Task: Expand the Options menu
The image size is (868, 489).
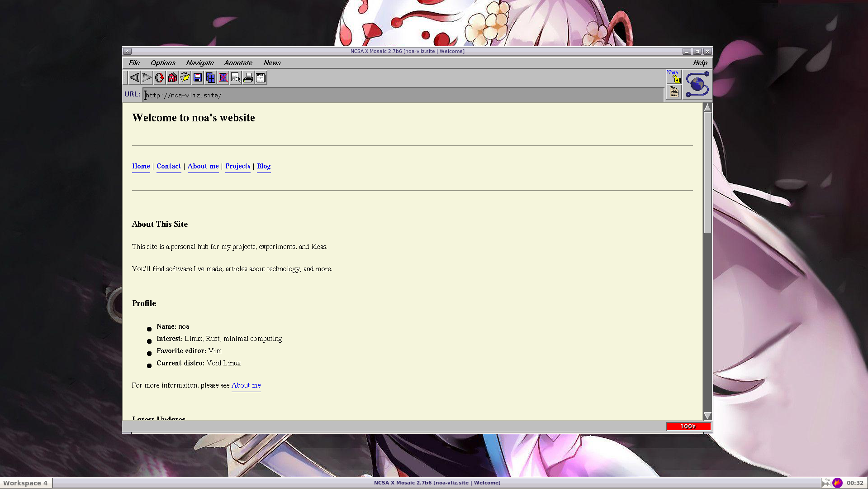Action: click(x=162, y=63)
